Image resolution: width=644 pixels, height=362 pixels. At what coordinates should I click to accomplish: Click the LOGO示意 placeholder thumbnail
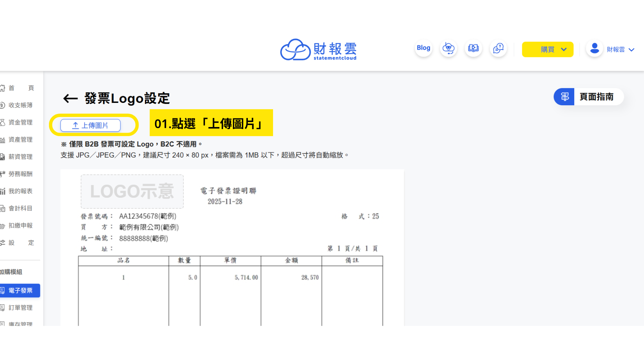pyautogui.click(x=132, y=191)
